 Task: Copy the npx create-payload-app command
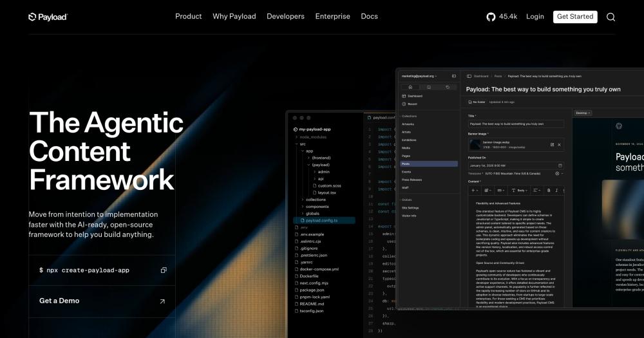click(164, 270)
